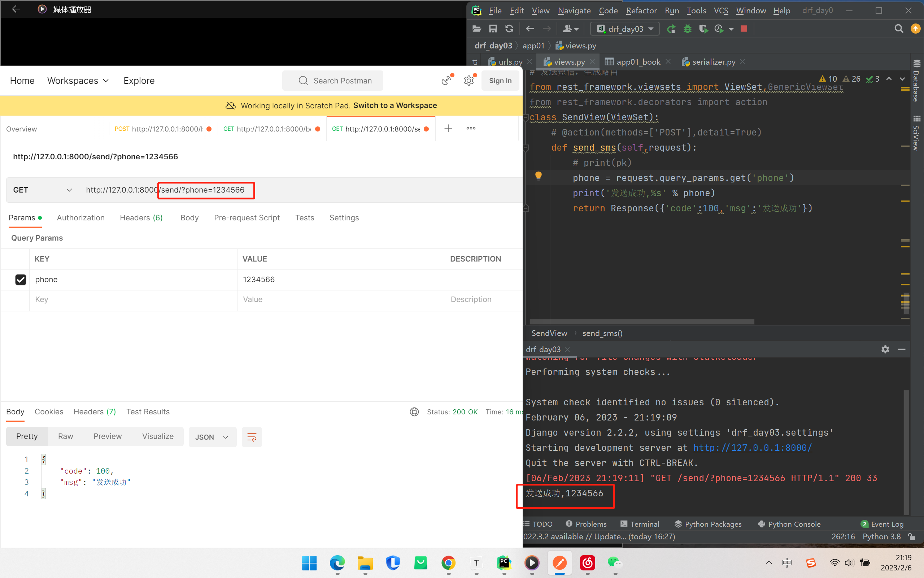Click the PyCharm rerun drf_day03 icon
Image resolution: width=924 pixels, height=578 pixels.
(671, 29)
